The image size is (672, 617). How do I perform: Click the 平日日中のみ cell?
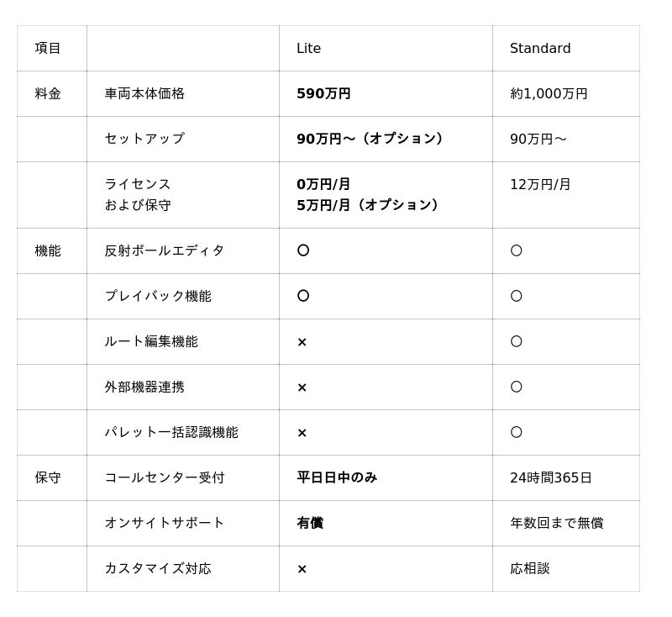(337, 477)
